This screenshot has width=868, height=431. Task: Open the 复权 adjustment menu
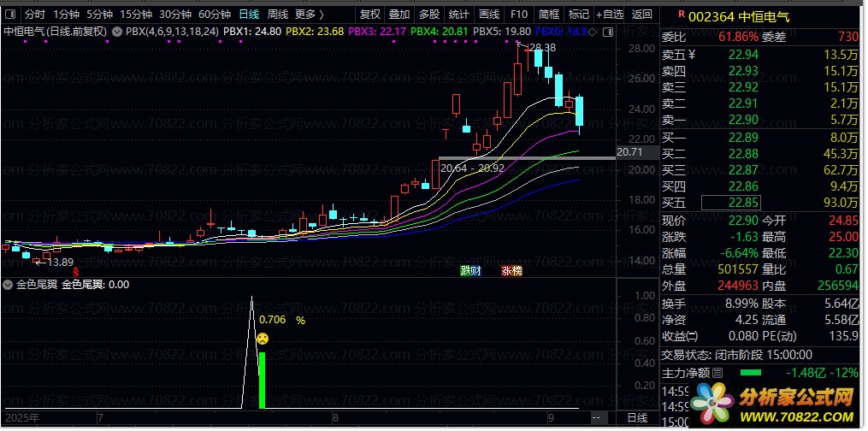(x=369, y=14)
